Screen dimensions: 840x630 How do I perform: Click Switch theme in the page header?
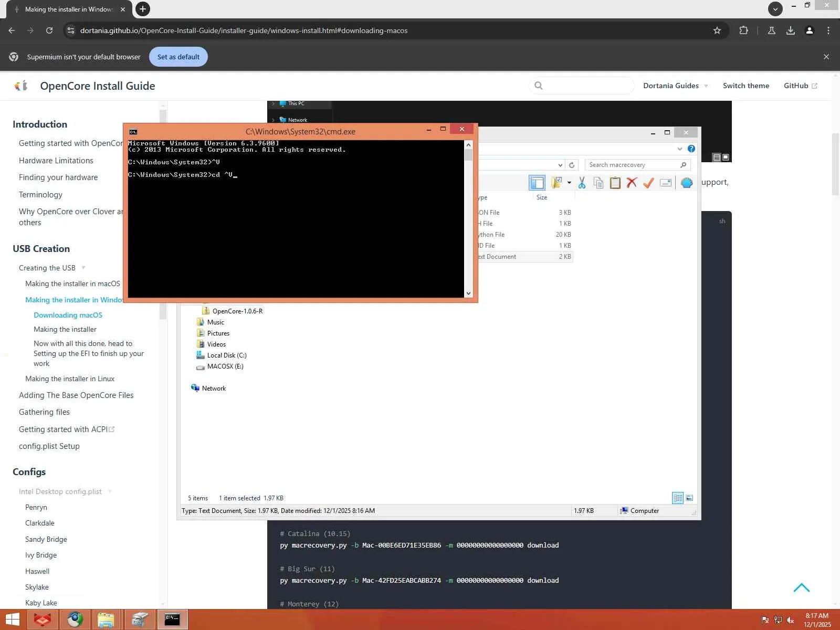pyautogui.click(x=746, y=86)
